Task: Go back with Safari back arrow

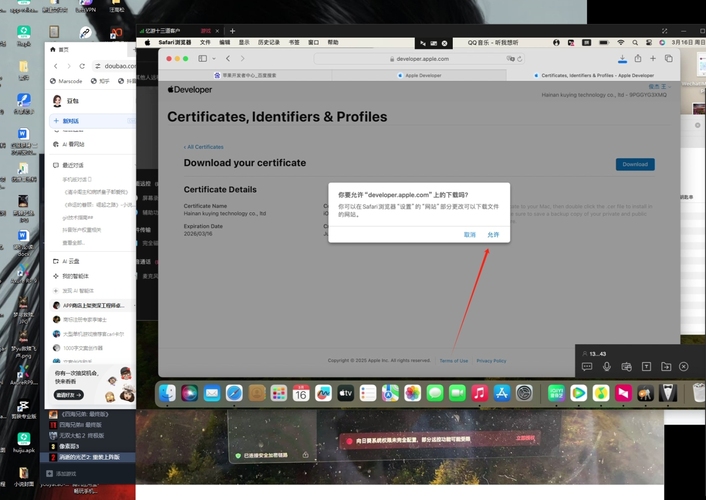Action: coord(228,59)
